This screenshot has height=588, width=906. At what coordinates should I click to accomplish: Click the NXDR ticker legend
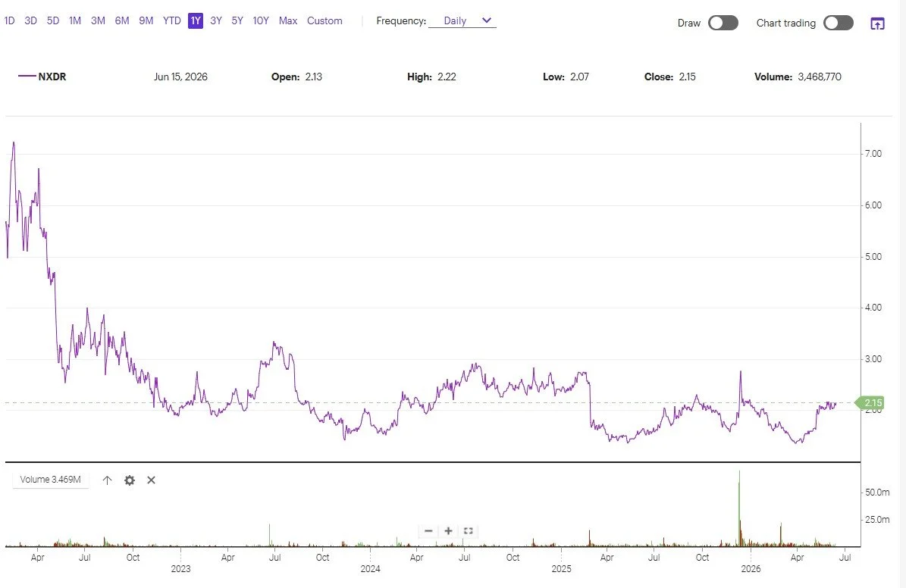point(42,77)
